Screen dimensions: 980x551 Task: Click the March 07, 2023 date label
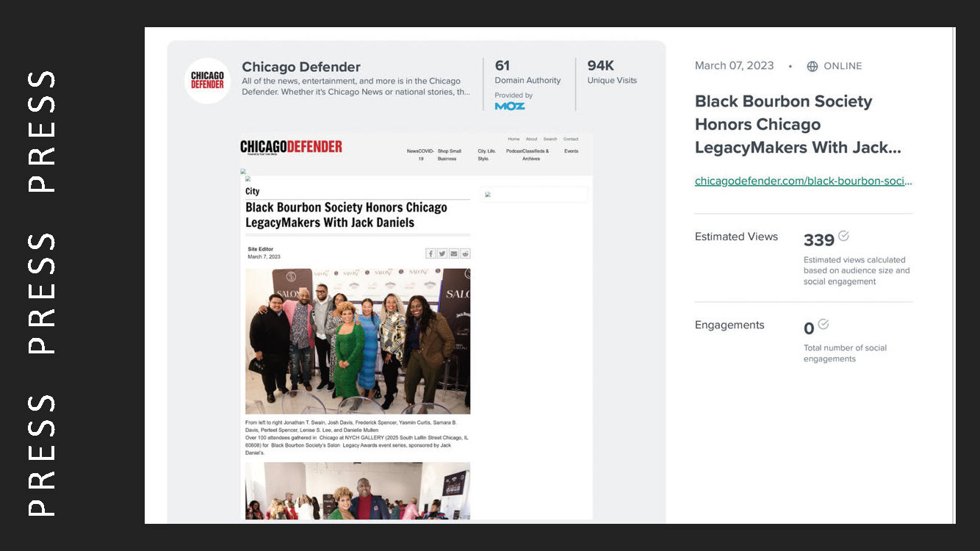pos(734,66)
